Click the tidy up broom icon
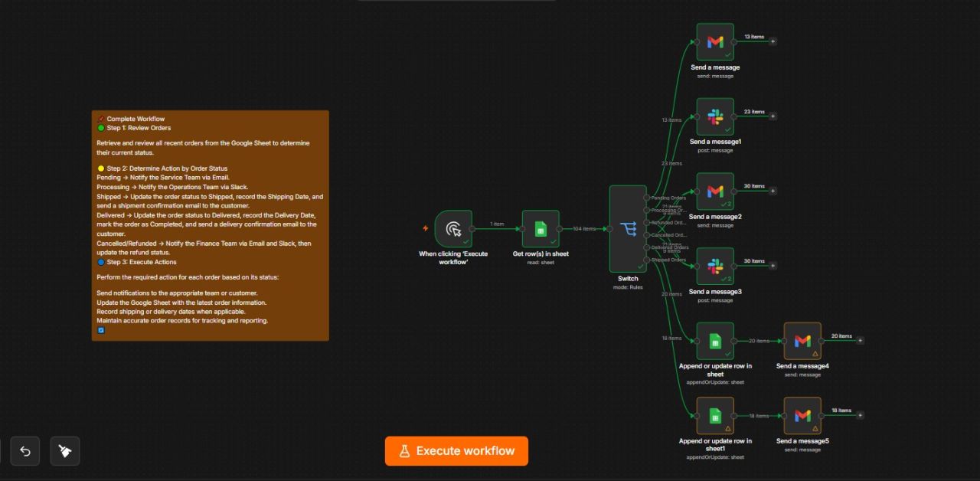The height and width of the screenshot is (481, 980). click(65, 451)
